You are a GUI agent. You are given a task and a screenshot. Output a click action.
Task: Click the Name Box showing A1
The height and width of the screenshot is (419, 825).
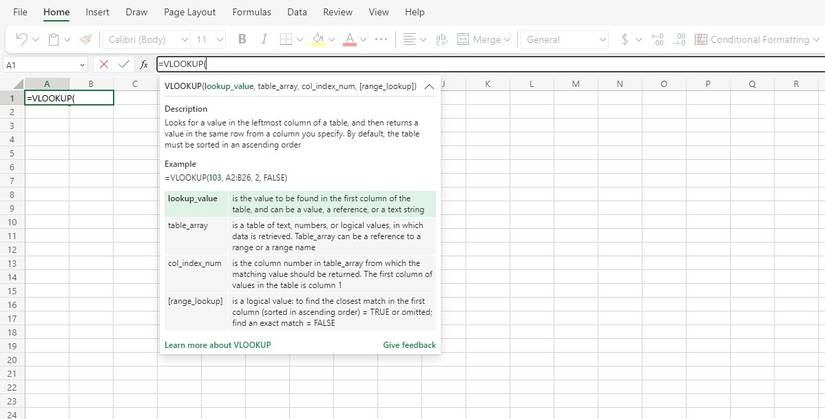coord(45,65)
